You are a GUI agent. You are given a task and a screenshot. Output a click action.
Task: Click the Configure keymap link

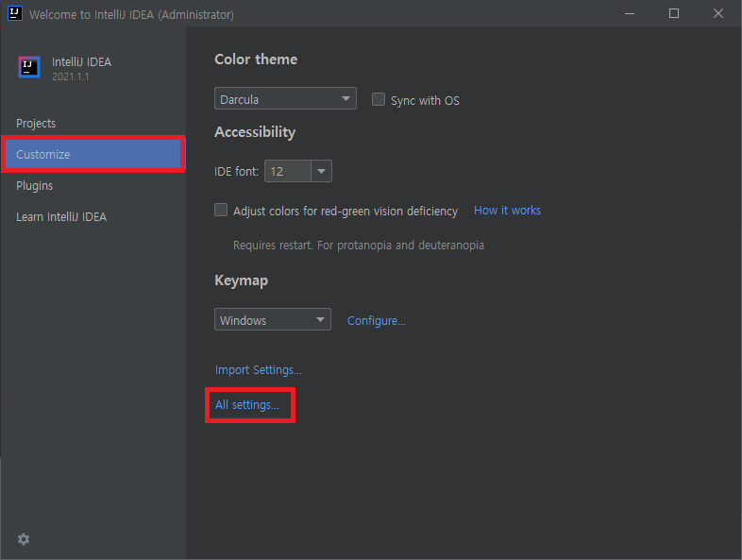(x=377, y=320)
